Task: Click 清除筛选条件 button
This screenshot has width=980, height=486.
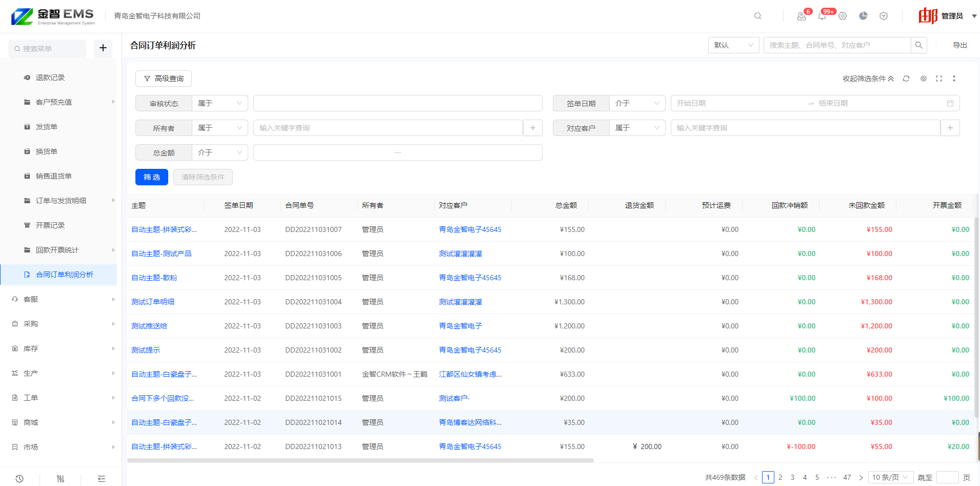Action: [203, 177]
